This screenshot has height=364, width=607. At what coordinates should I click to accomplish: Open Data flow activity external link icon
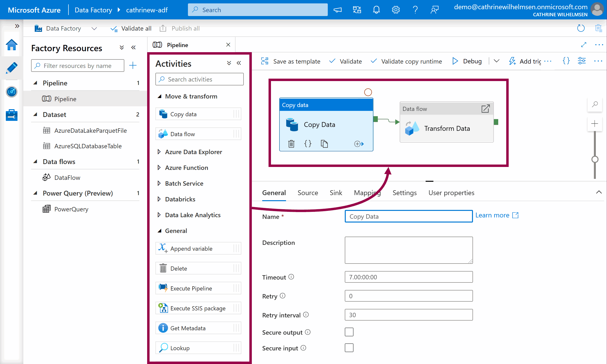[x=485, y=109]
